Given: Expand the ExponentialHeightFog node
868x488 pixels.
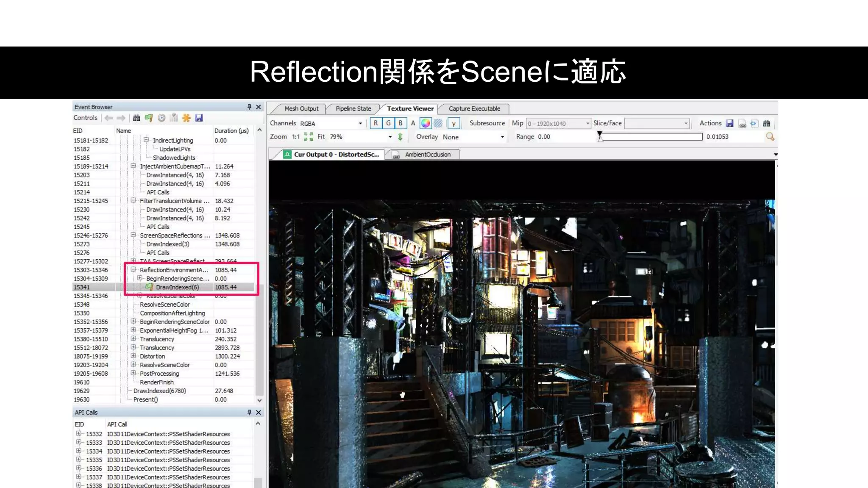Looking at the screenshot, I should 133,330.
